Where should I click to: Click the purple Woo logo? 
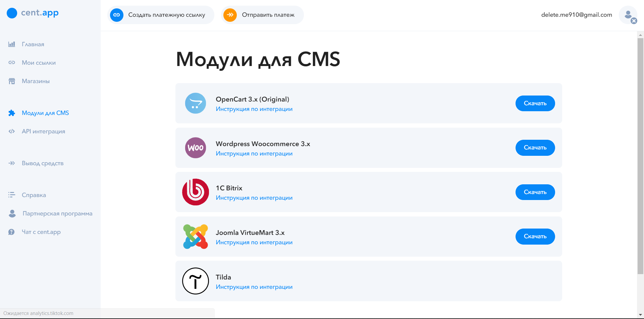coord(196,148)
